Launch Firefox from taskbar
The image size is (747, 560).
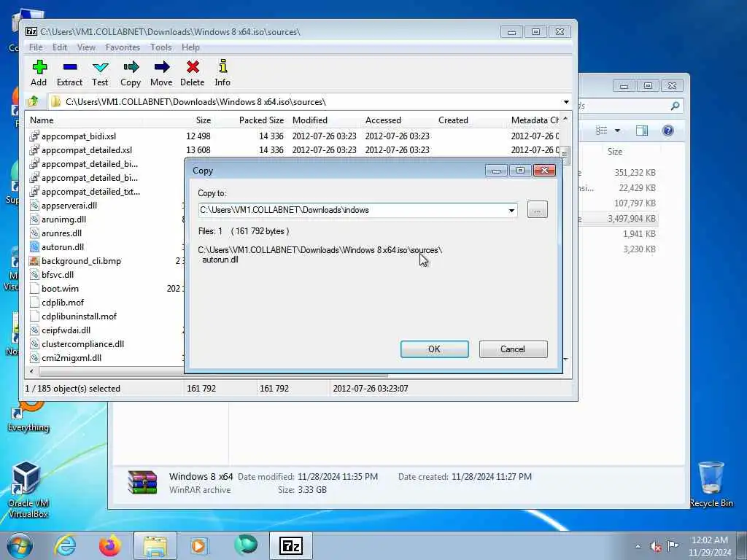coord(109,545)
